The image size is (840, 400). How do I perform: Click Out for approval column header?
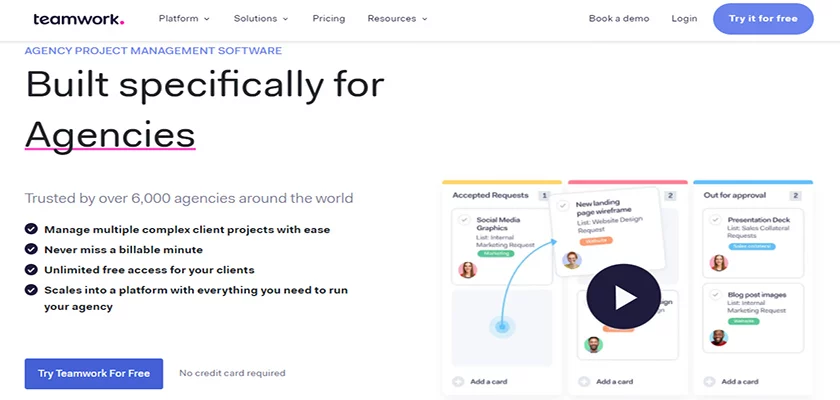click(x=735, y=195)
